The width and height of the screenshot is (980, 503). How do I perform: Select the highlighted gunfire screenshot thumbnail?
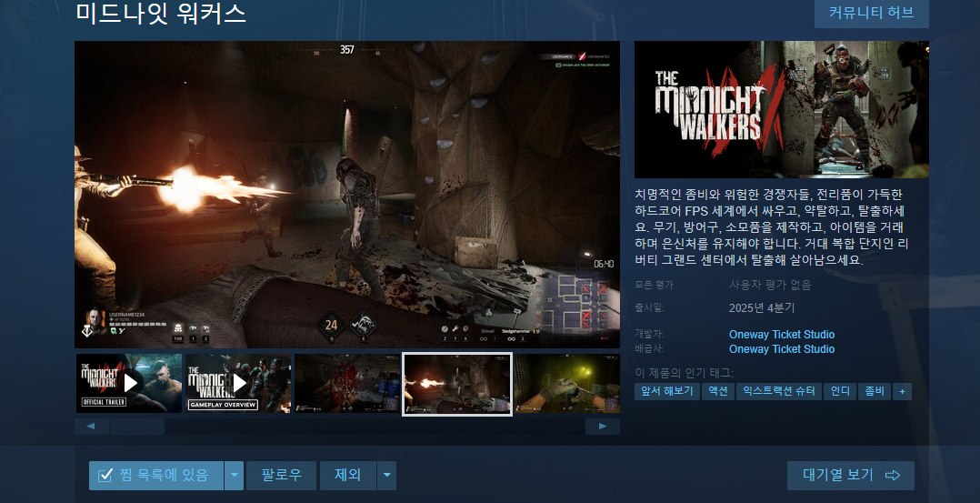tap(457, 384)
